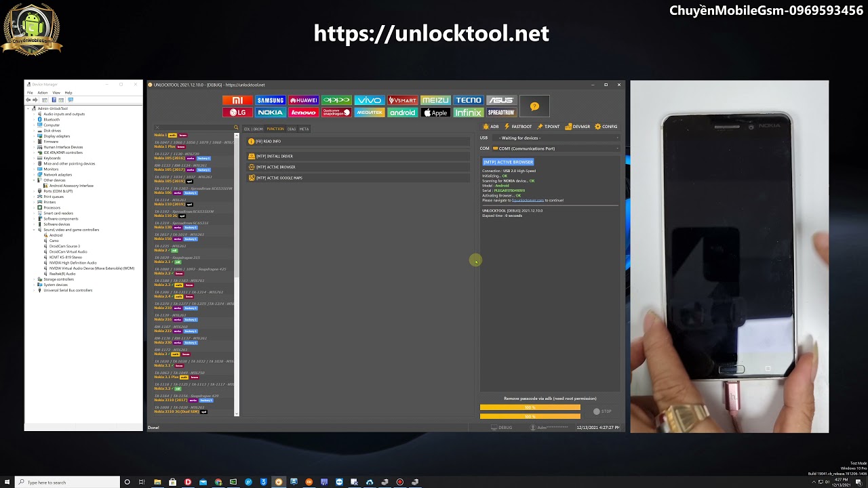
Task: Select the Infinix brand logo
Action: (x=468, y=113)
